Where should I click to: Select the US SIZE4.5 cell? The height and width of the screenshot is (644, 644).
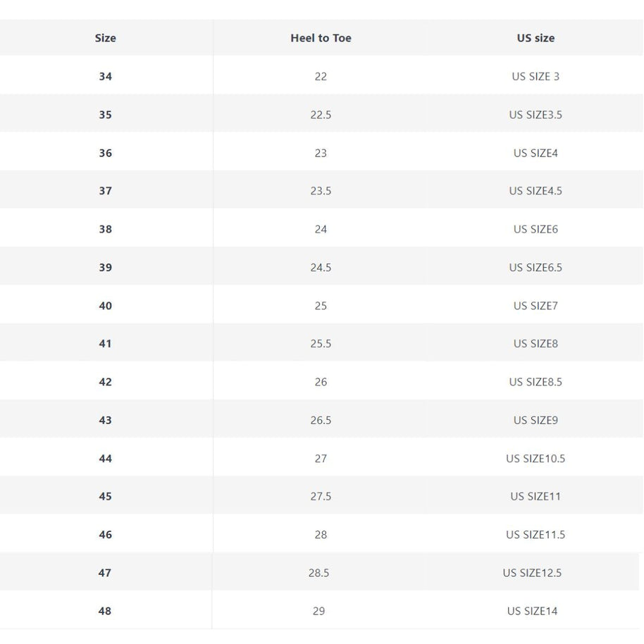(535, 191)
